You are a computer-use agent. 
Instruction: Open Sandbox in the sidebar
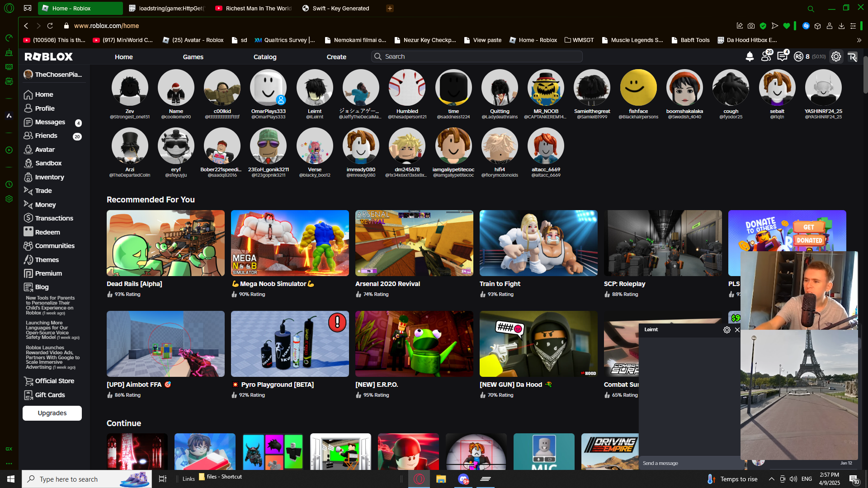pos(48,163)
